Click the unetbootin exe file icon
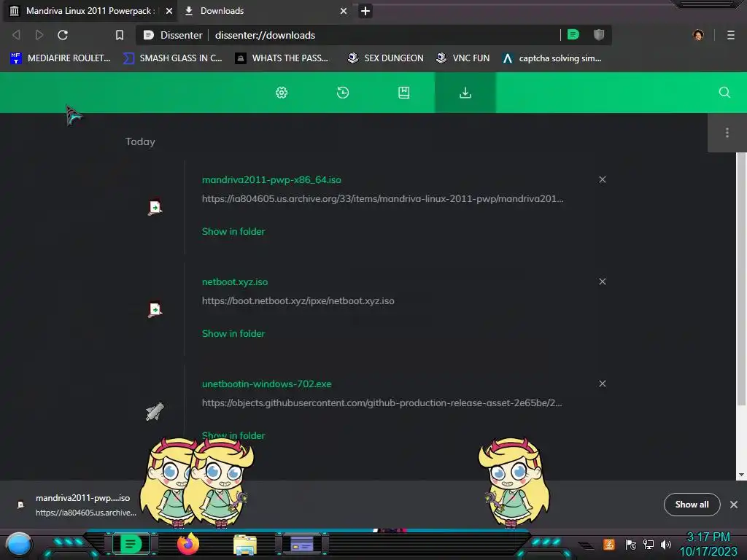Screen dimensions: 747x560 155,411
